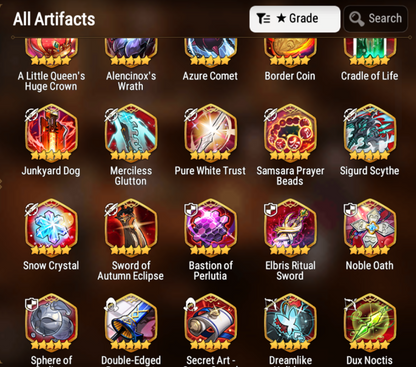Viewport: 416px width, 367px height.
Task: Select the Bastion of Perlutia artifact
Action: [x=210, y=228]
